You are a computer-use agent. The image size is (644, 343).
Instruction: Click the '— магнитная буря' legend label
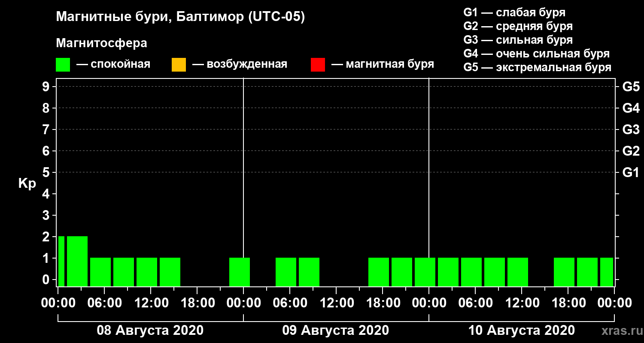coord(383,64)
